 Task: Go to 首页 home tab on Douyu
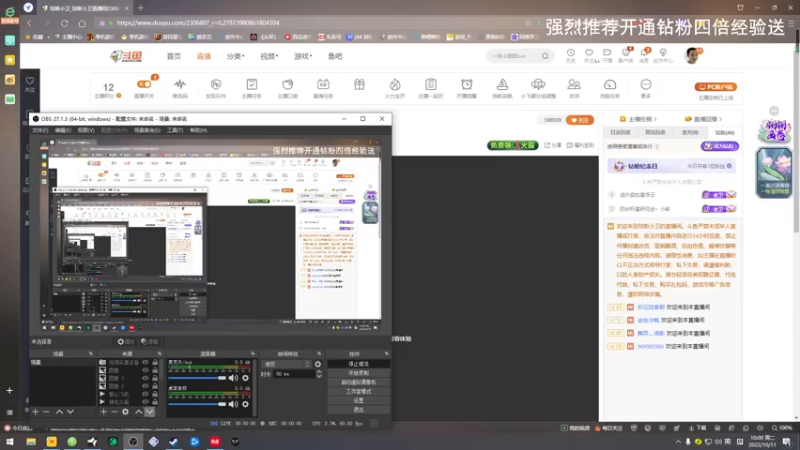point(173,56)
